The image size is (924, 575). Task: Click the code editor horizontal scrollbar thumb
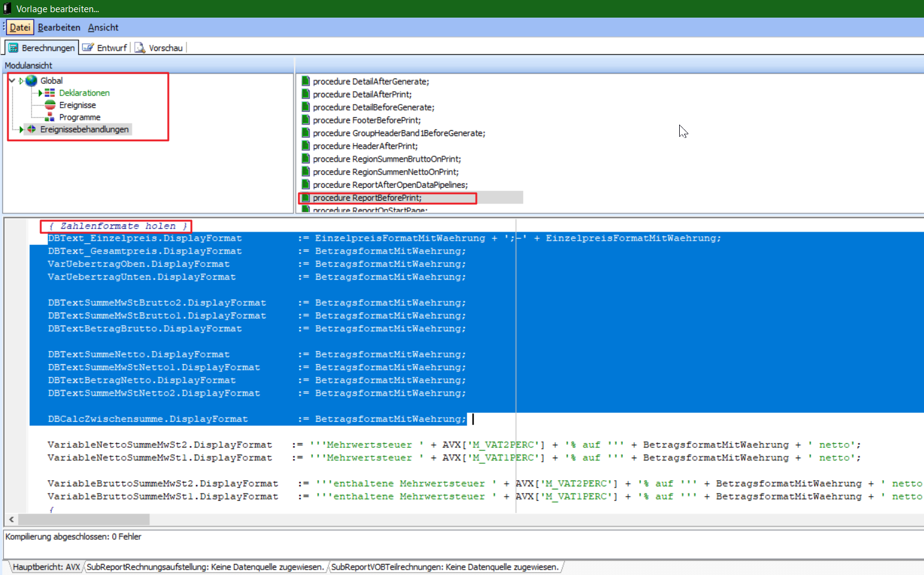coord(84,520)
